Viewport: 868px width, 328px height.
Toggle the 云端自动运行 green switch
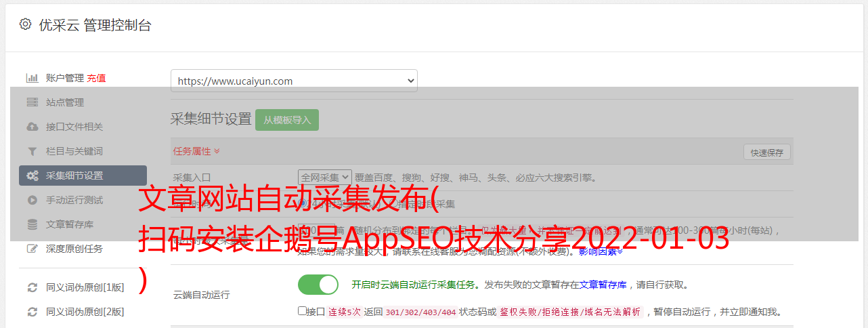pos(318,285)
